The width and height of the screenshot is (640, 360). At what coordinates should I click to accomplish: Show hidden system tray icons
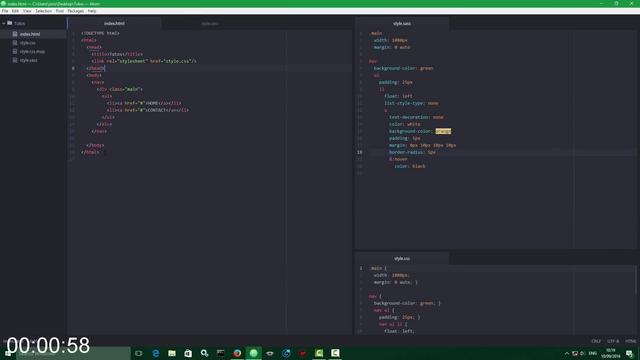pos(567,353)
